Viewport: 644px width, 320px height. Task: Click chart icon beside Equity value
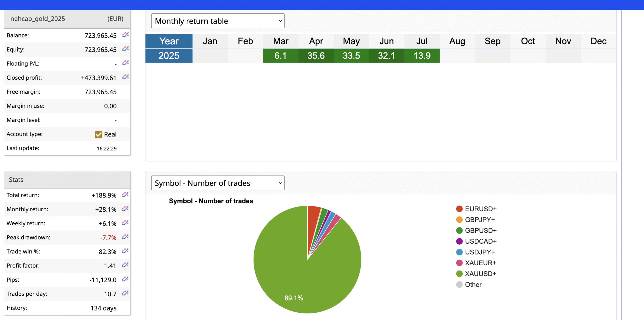(125, 49)
